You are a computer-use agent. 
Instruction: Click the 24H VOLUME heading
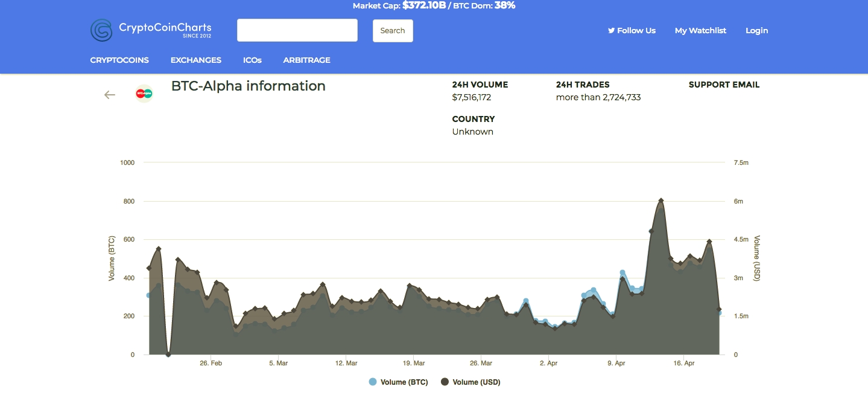click(x=480, y=85)
